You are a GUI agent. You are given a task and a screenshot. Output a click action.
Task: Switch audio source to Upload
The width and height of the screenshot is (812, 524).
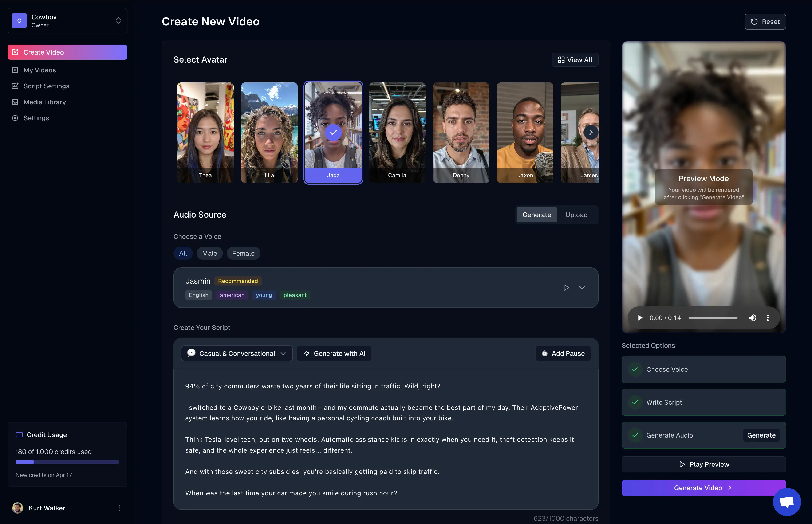tap(576, 215)
